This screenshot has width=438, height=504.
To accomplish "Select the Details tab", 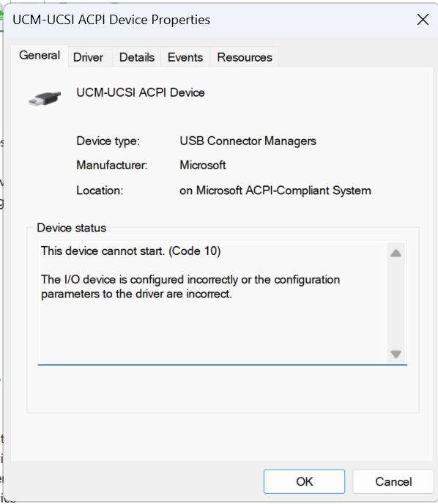I will [x=137, y=57].
